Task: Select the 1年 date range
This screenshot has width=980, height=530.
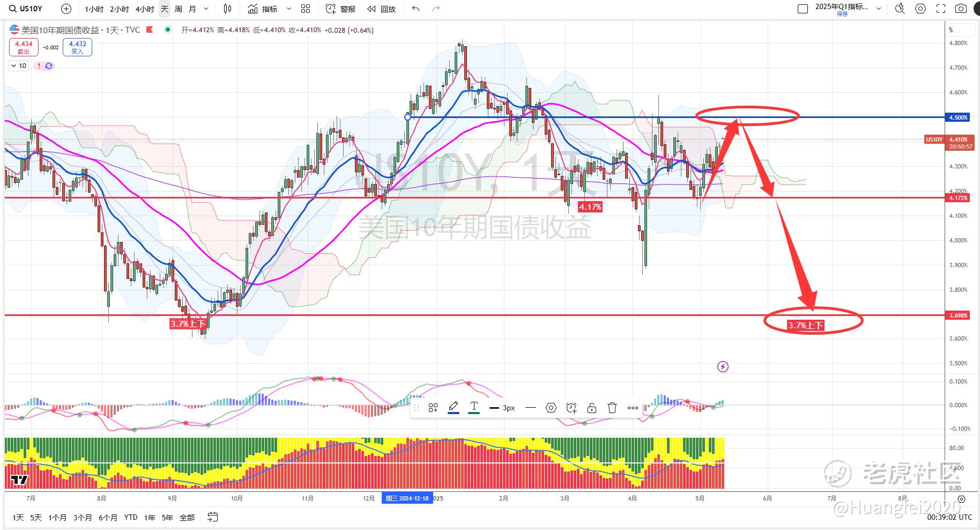Action: coord(150,518)
